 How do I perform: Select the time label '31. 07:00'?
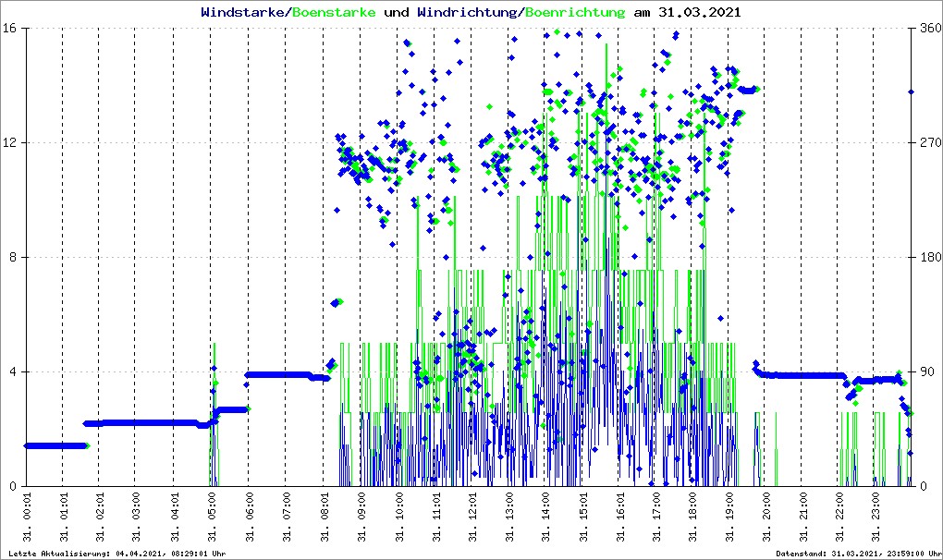pyautogui.click(x=286, y=517)
